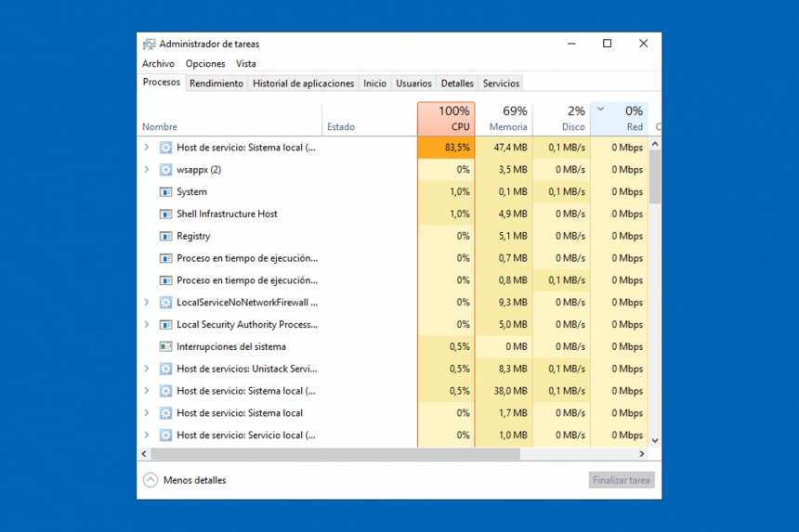Viewport: 799px width, 532px height.
Task: Click the System process icon
Action: click(166, 192)
